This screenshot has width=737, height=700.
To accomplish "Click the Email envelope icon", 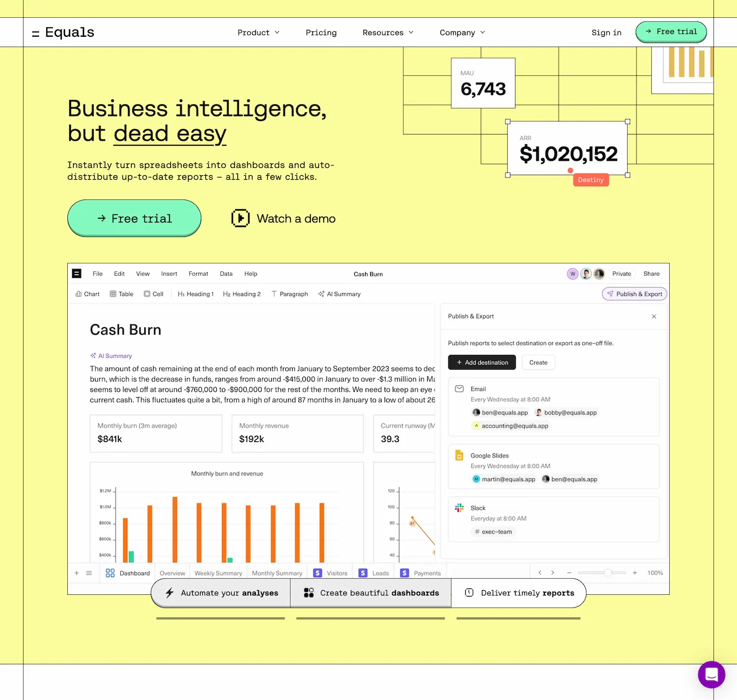I will pyautogui.click(x=459, y=389).
